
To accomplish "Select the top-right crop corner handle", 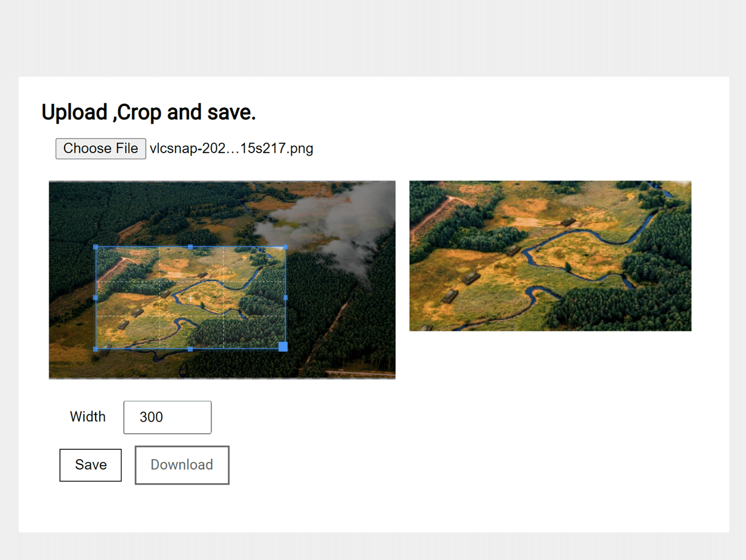I will [286, 247].
